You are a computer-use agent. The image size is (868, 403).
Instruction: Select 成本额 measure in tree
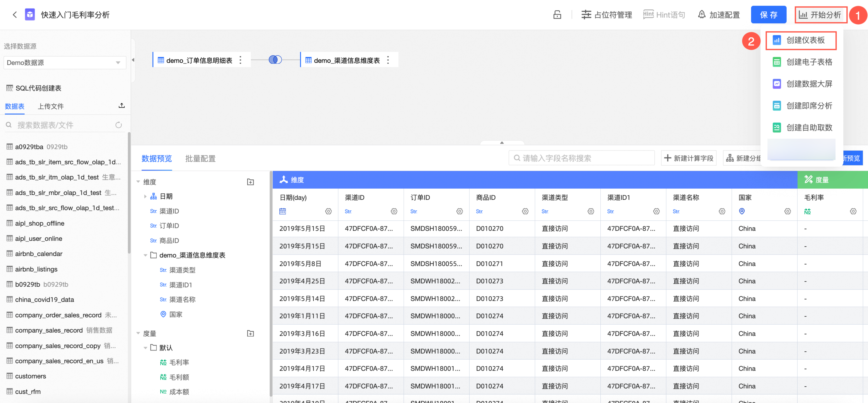179,392
